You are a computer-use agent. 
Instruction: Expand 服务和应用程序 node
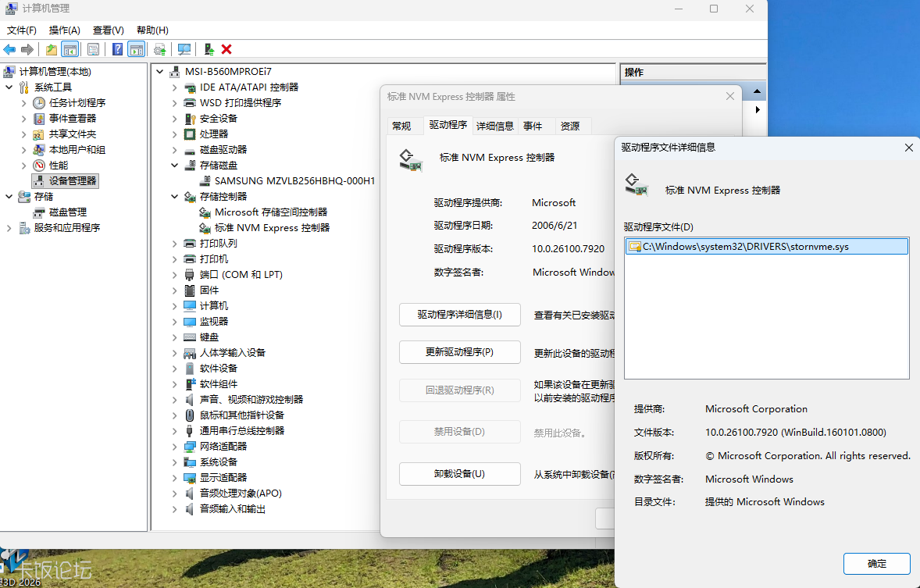point(9,228)
